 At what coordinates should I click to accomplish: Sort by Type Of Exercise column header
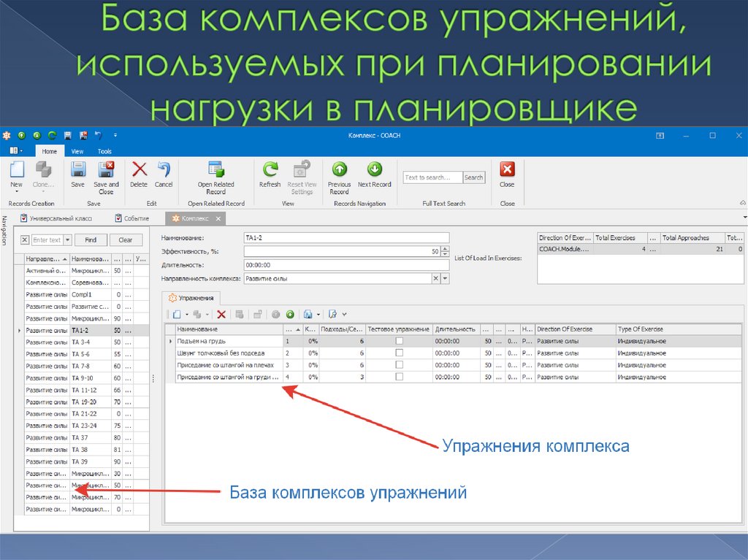[x=679, y=329]
